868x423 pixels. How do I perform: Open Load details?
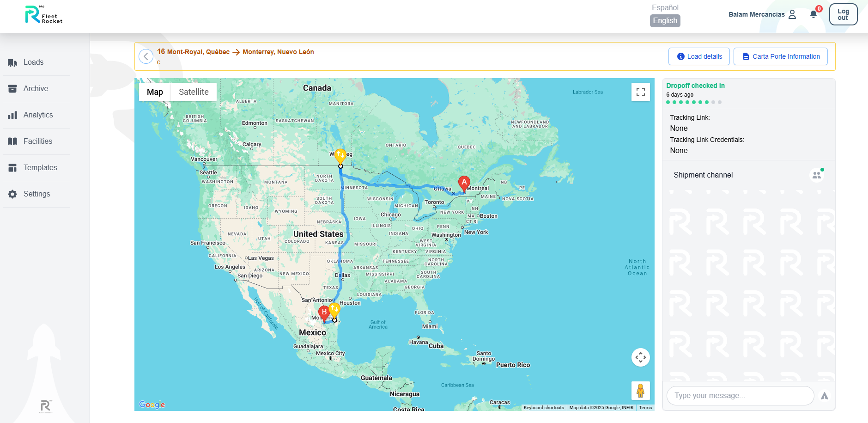(699, 56)
